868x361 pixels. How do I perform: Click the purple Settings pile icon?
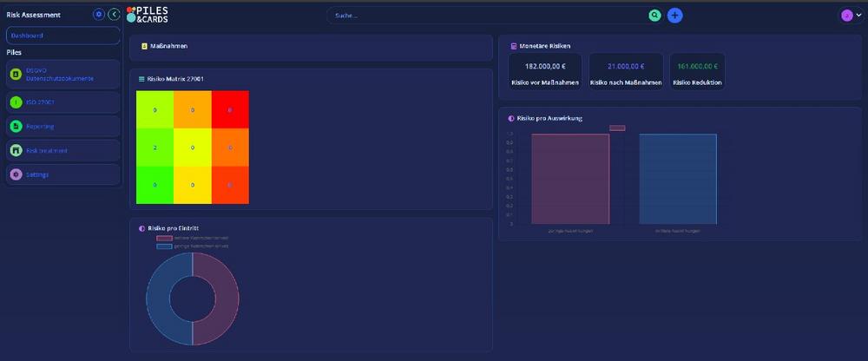16,175
